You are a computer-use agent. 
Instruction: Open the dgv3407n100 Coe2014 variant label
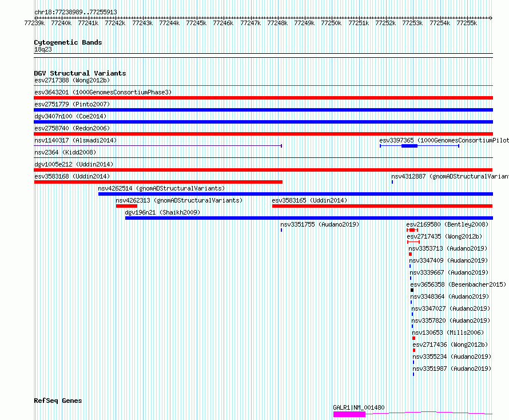[70, 116]
